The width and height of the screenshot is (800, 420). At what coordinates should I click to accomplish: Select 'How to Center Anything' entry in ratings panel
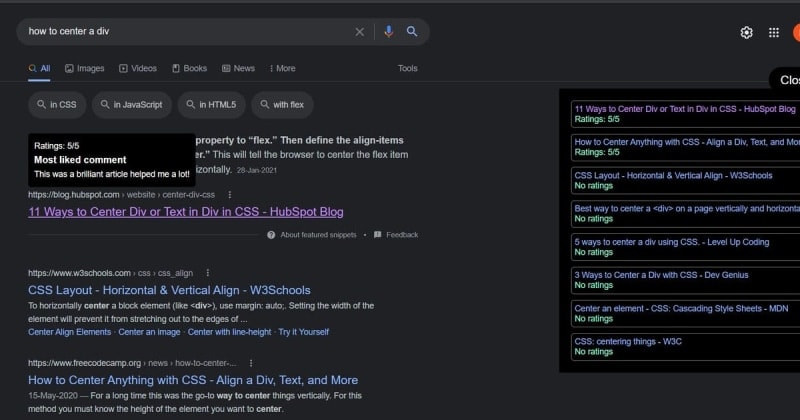click(685, 147)
